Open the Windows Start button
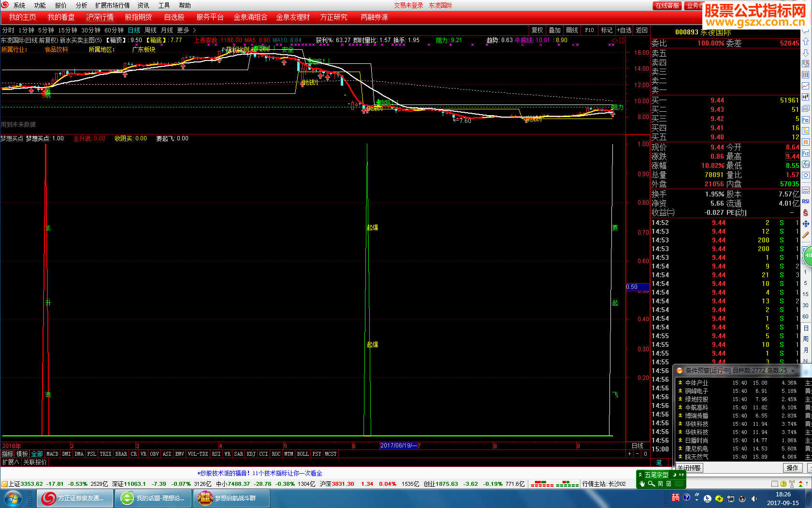The width and height of the screenshot is (812, 508). tap(13, 498)
